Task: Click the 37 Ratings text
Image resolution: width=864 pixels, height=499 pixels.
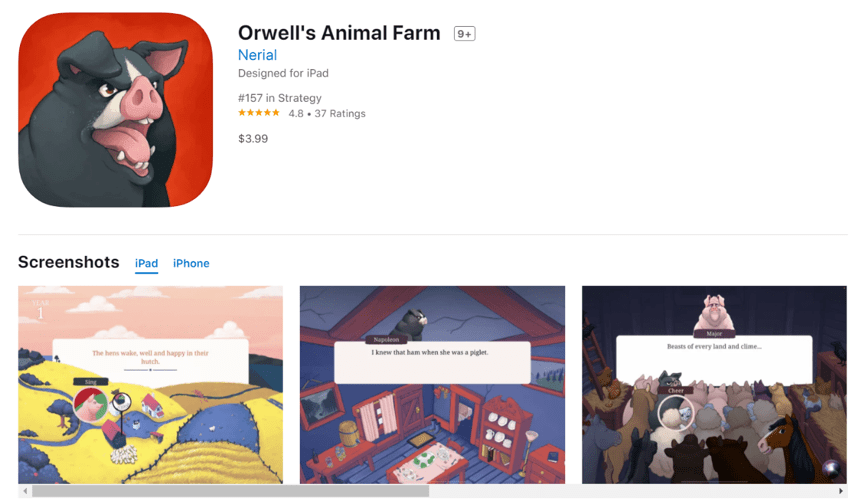Action: click(340, 113)
